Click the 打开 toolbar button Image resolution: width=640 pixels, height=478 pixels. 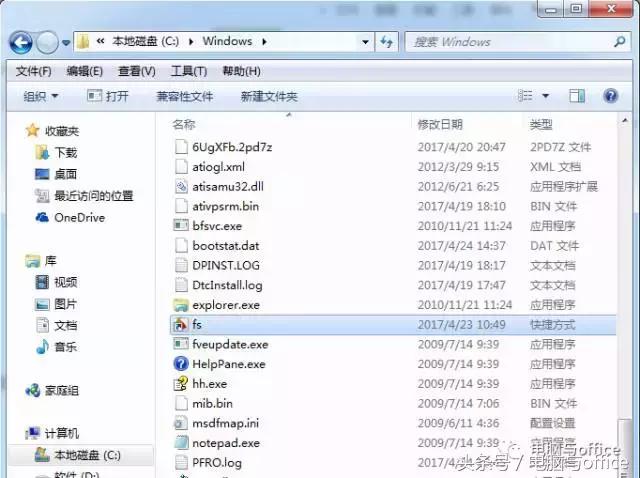(108, 96)
